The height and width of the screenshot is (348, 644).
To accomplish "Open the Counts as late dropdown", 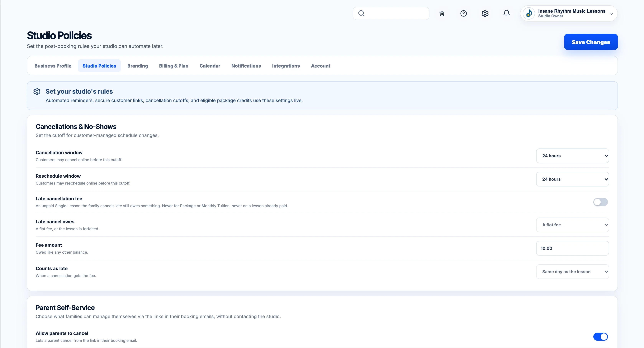I will coord(572,272).
